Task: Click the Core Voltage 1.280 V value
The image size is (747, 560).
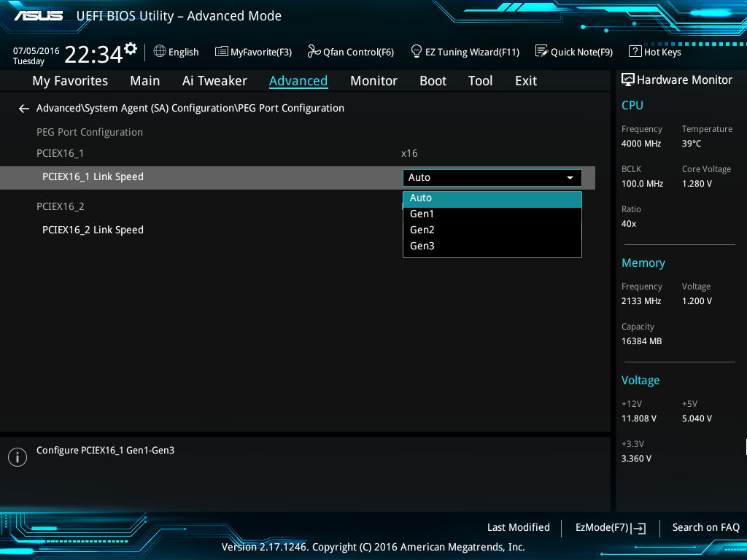Action: [697, 183]
